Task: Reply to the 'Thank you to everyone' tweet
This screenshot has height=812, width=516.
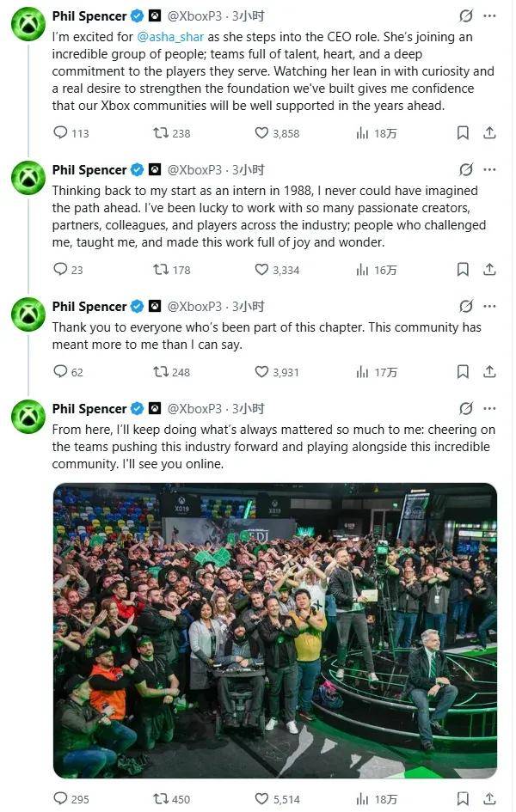Action: tap(60, 372)
